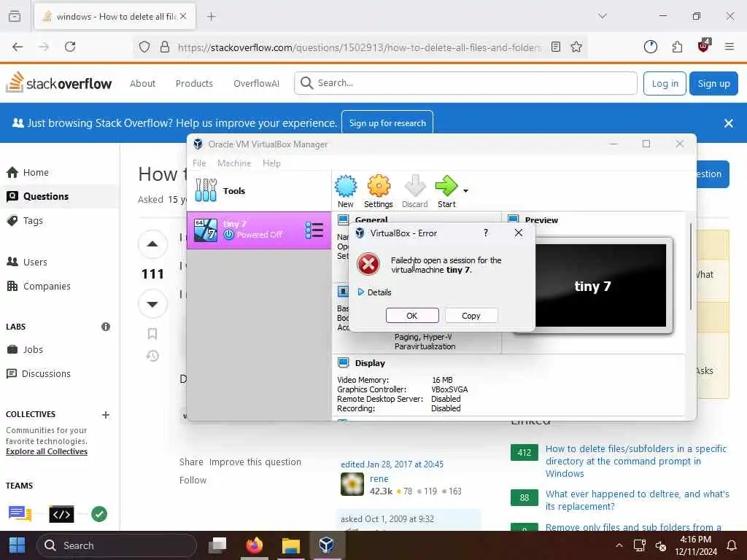Screen dimensions: 747x560
Task: Click plus icon beside Collectives
Action: tap(106, 415)
